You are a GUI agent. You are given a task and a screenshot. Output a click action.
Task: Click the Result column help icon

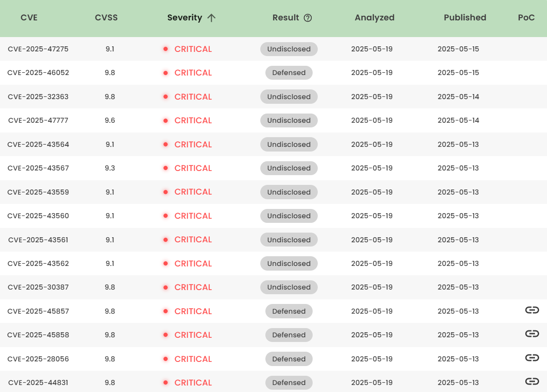[308, 18]
